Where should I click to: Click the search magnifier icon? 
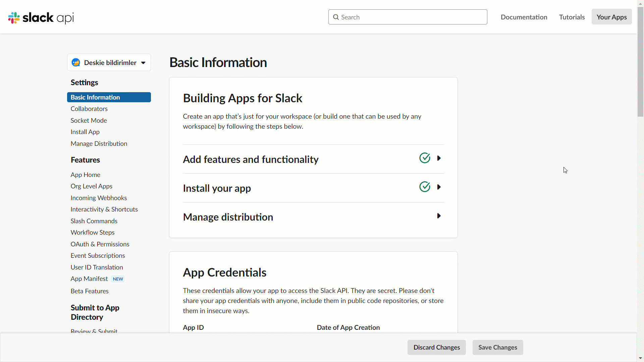point(336,17)
